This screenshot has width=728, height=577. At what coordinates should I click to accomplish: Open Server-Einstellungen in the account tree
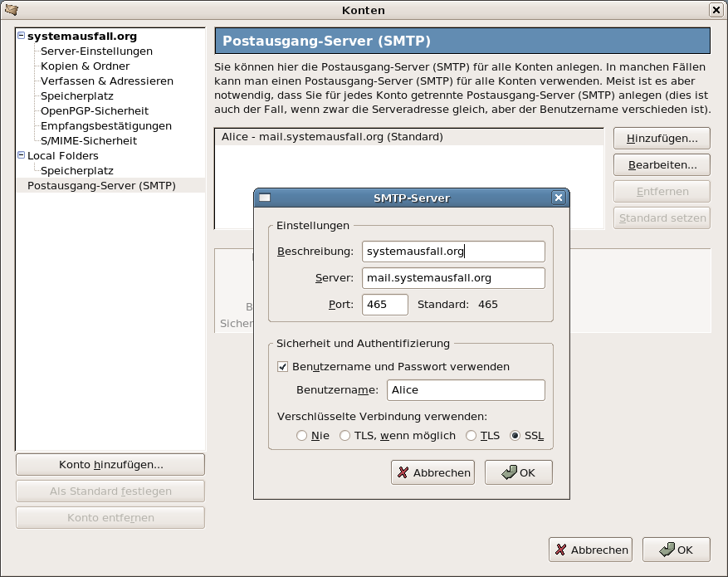pos(96,51)
